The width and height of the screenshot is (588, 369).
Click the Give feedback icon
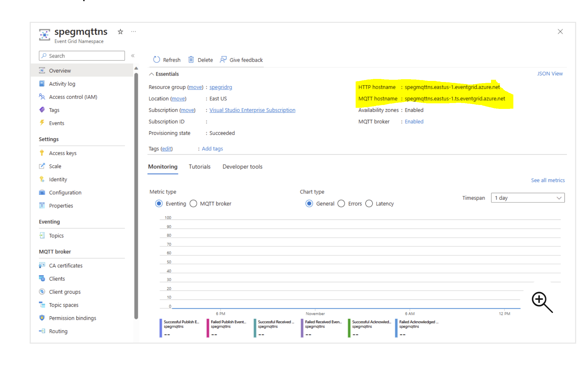(x=223, y=60)
